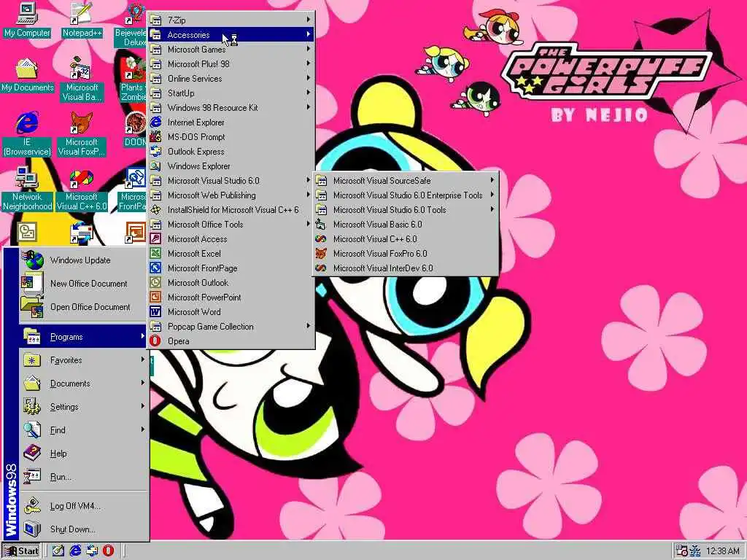Select Microsoft Visual Studio 6.0 menu entry
Viewport: 747px width, 560px height.
(x=231, y=181)
